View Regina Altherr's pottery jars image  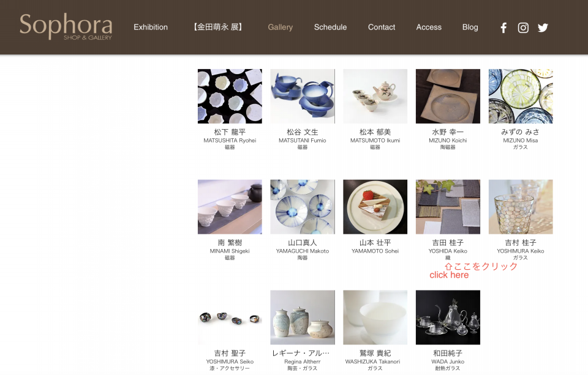point(303,317)
